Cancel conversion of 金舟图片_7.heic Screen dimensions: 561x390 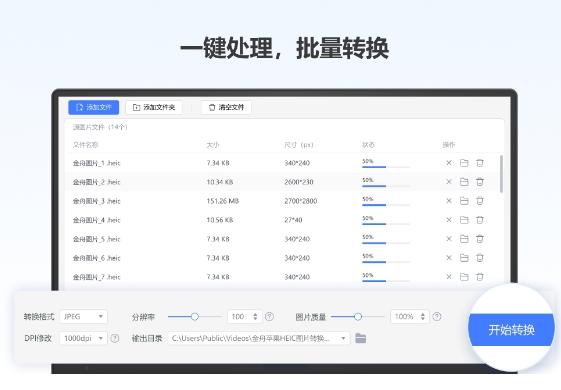click(449, 277)
